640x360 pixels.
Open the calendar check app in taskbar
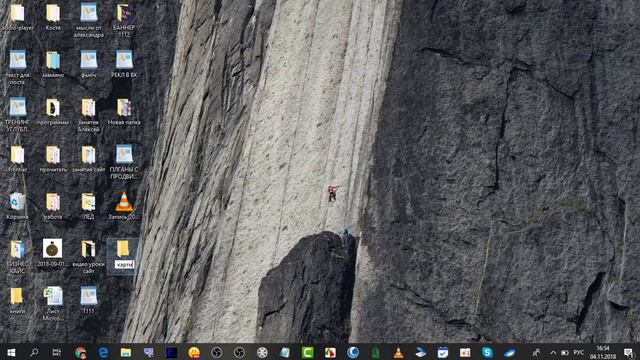point(443,352)
